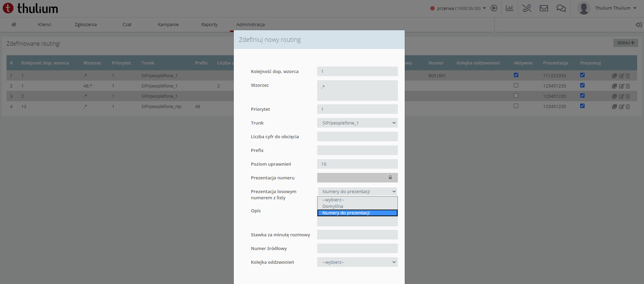The height and width of the screenshot is (284, 644).
Task: Sort by Kolejka oddzwonień column header
Action: tap(478, 63)
